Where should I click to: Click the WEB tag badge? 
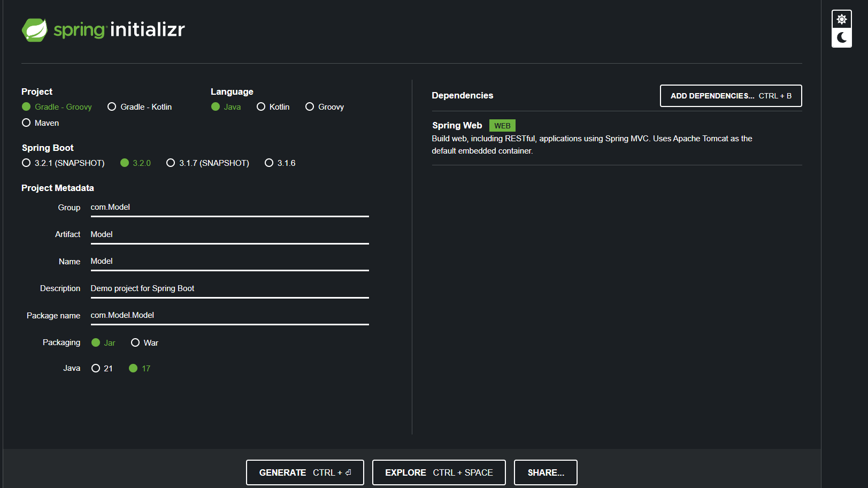point(502,126)
